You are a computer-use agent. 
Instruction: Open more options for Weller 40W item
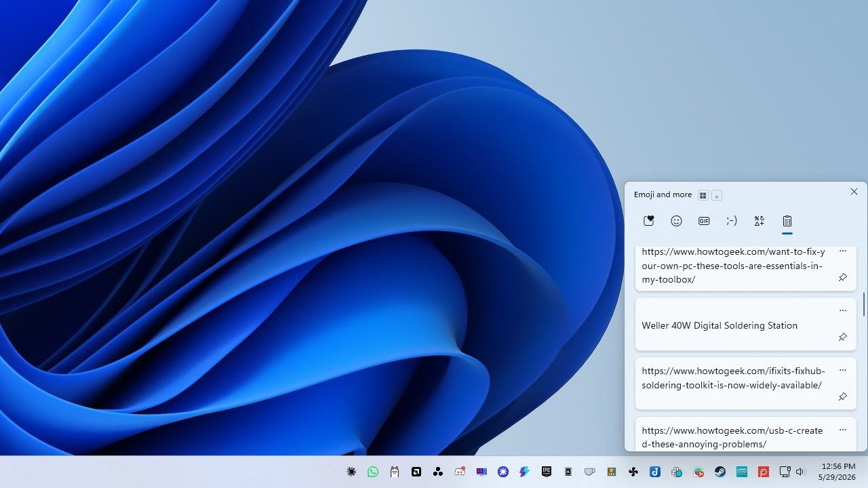(843, 310)
